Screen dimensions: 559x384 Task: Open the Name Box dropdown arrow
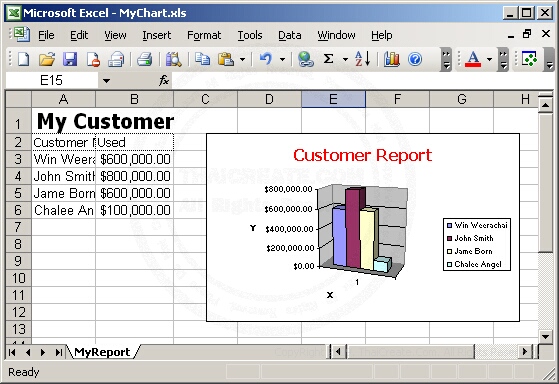click(x=106, y=81)
